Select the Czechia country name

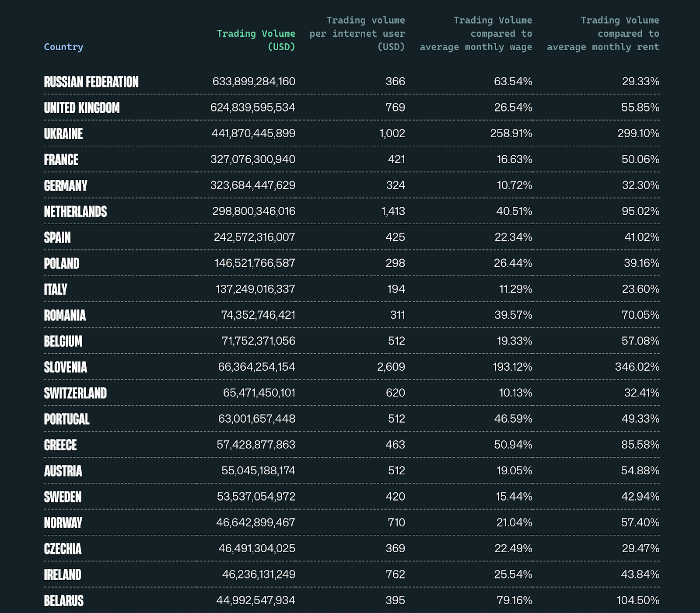[x=63, y=549]
